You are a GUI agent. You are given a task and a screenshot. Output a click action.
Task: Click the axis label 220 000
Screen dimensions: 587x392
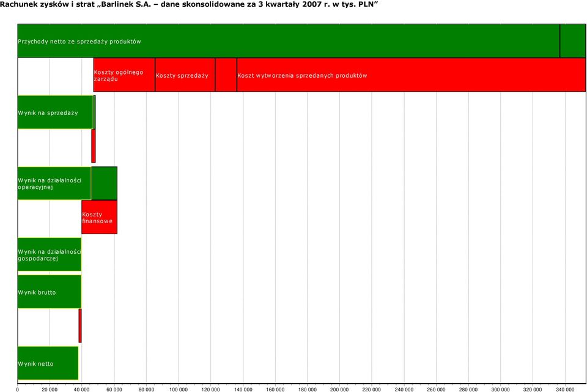tap(372, 390)
